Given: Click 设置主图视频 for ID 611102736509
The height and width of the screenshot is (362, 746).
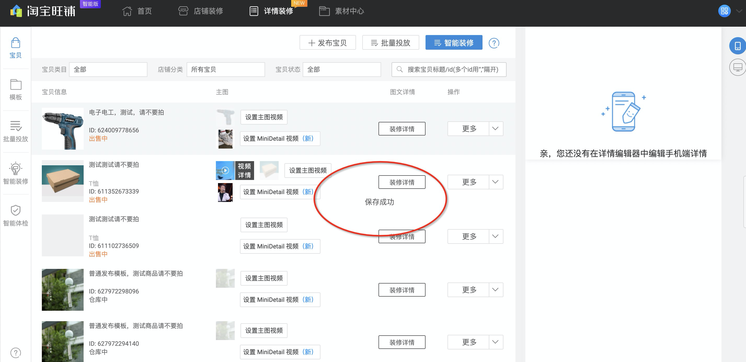Looking at the screenshot, I should (264, 225).
